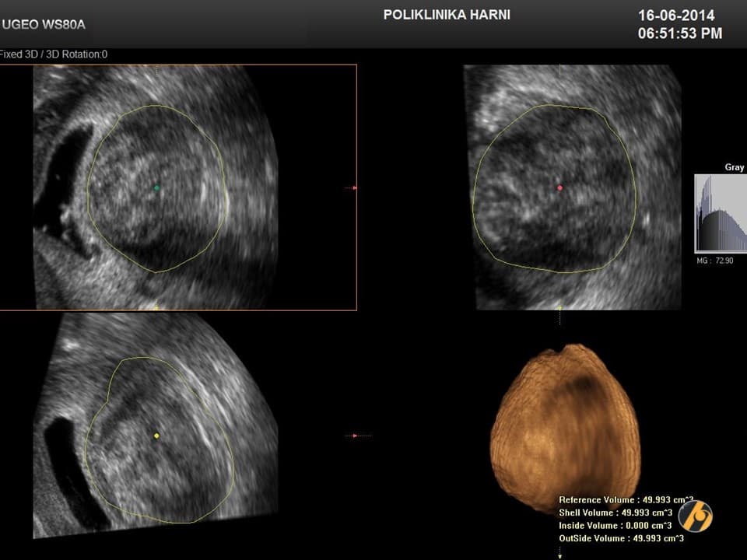Click the orange round logo beside the volume readouts
Screen dimensions: 747x560
(694, 516)
